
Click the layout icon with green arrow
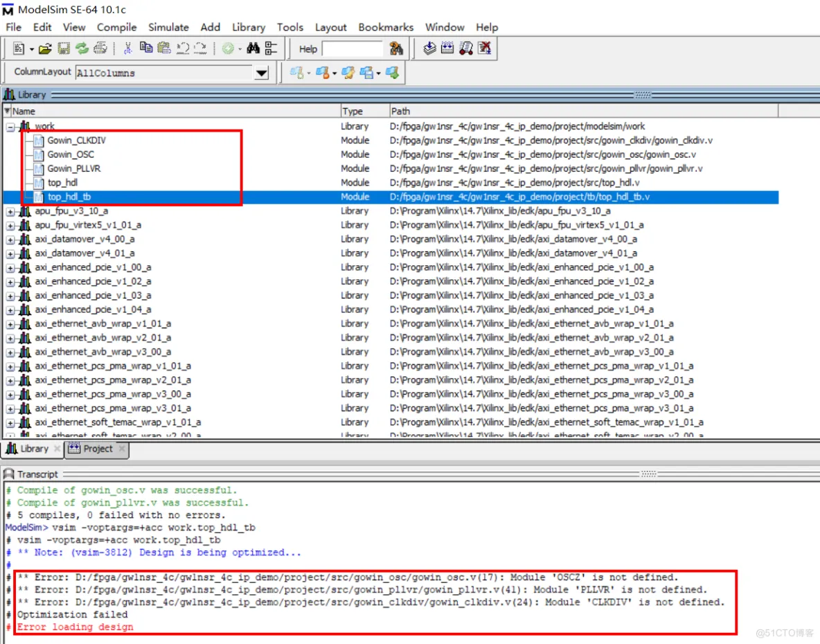pyautogui.click(x=392, y=73)
